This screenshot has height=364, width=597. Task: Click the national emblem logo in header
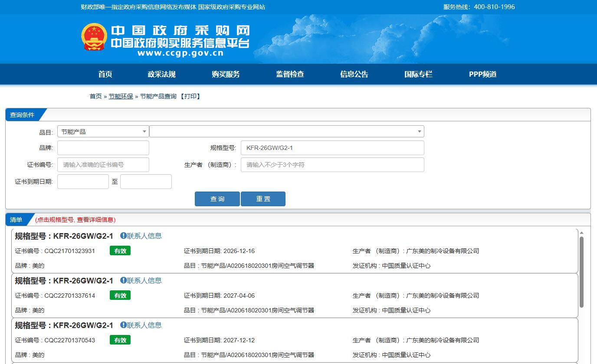94,37
